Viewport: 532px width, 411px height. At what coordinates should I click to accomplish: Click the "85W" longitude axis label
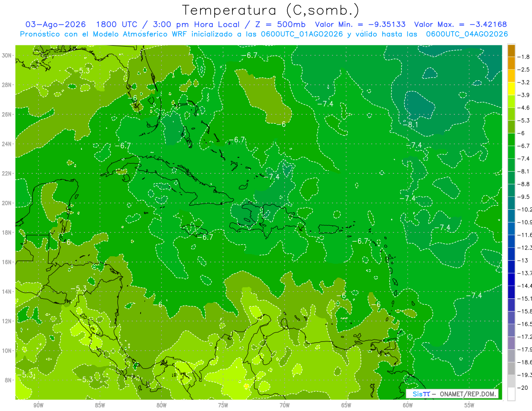100,406
